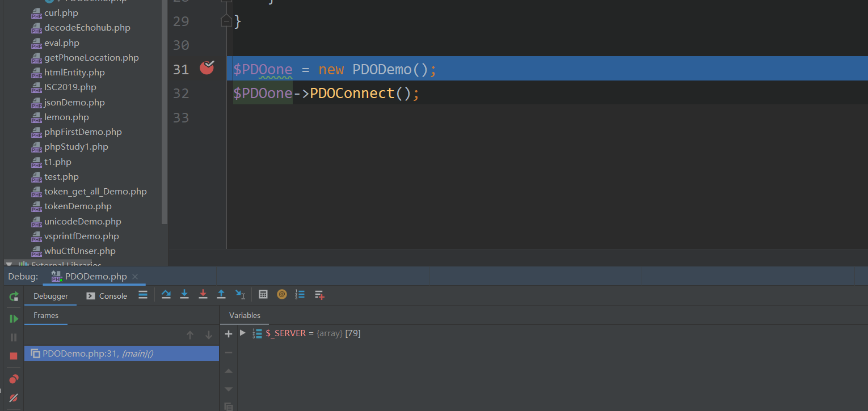This screenshot has width=868, height=411.
Task: Click the PDODemo class name on line 31
Action: tap(382, 69)
